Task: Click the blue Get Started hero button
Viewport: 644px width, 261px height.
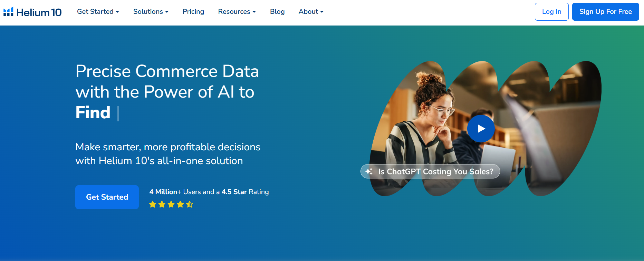Action: coord(107,197)
